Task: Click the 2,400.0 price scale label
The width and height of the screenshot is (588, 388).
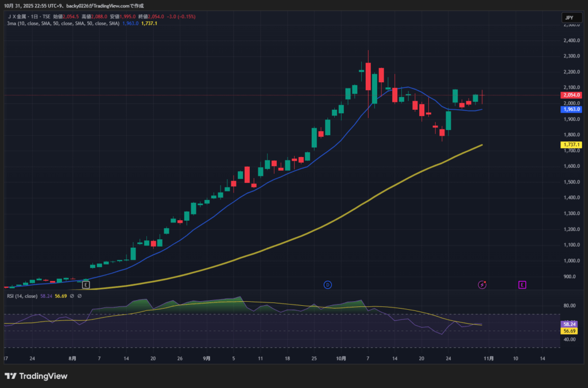Action: point(572,40)
